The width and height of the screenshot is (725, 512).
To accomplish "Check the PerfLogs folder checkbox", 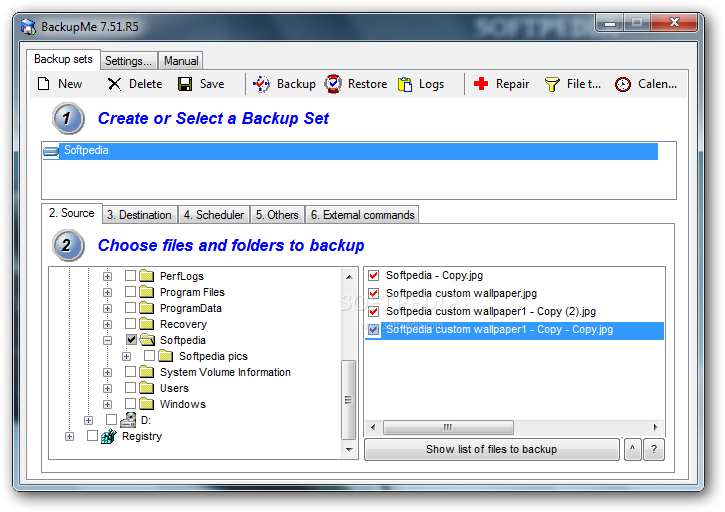I will [130, 276].
